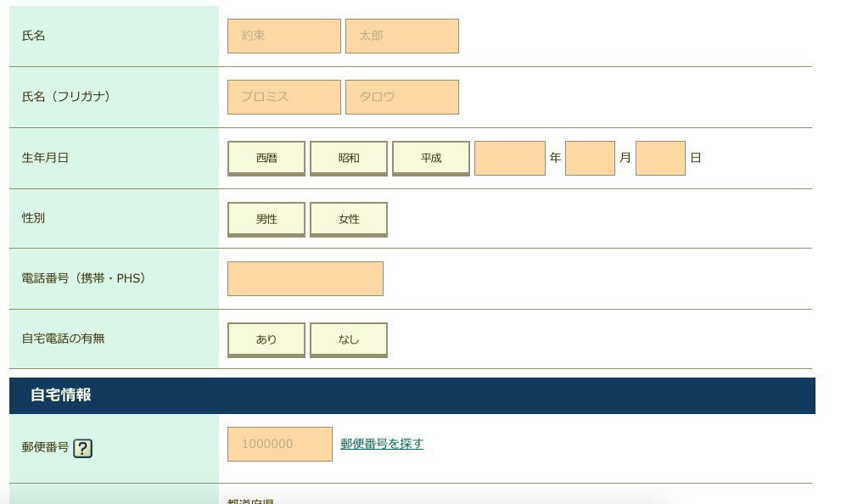Choose 女性 as gender
Screen dimensions: 852x504
(348, 218)
